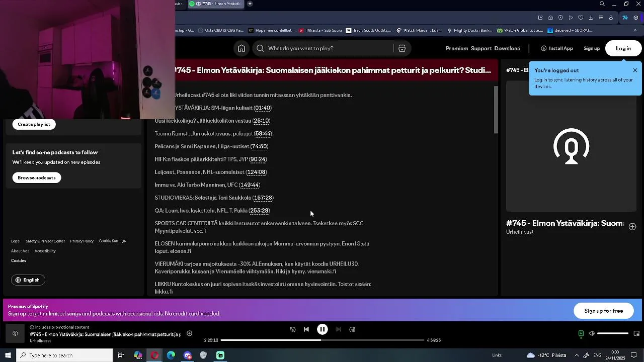Open the 'Watch Global & Loc...' bookmark
The image size is (644, 362).
520,30
